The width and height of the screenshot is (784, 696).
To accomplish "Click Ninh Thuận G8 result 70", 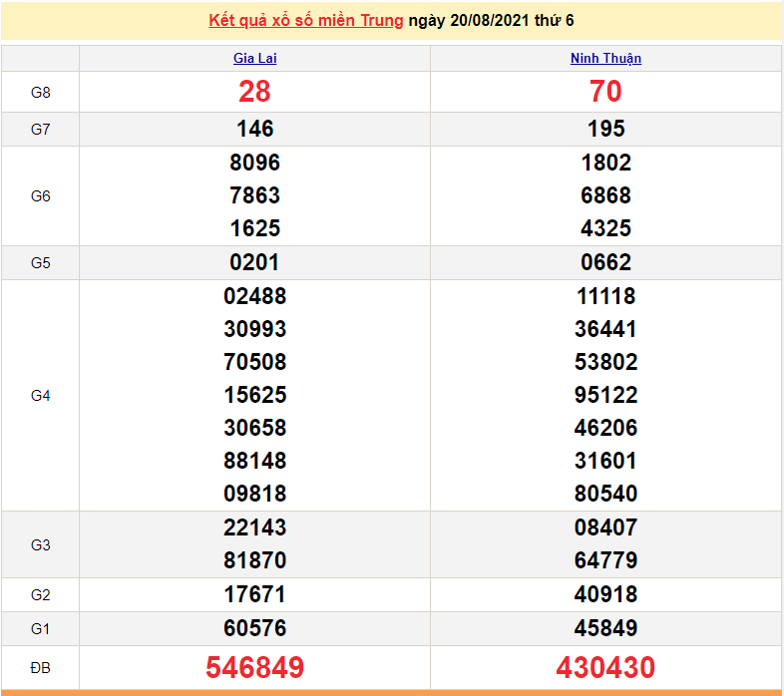I will coord(605,92).
